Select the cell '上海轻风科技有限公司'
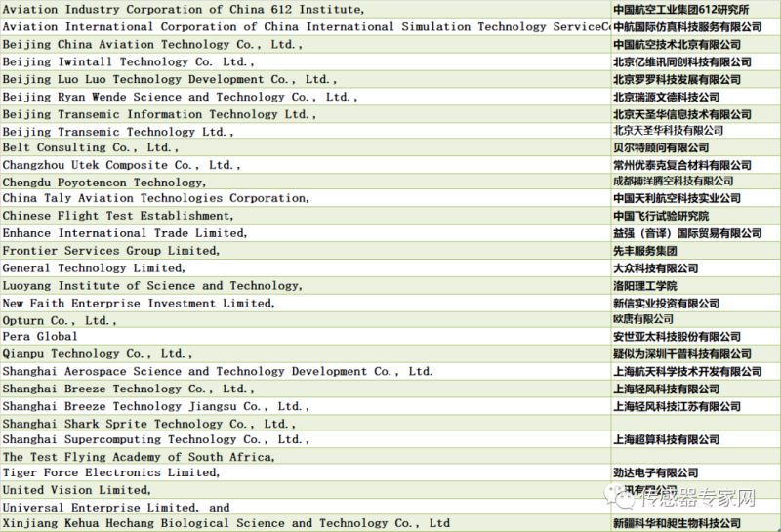 pos(694,389)
